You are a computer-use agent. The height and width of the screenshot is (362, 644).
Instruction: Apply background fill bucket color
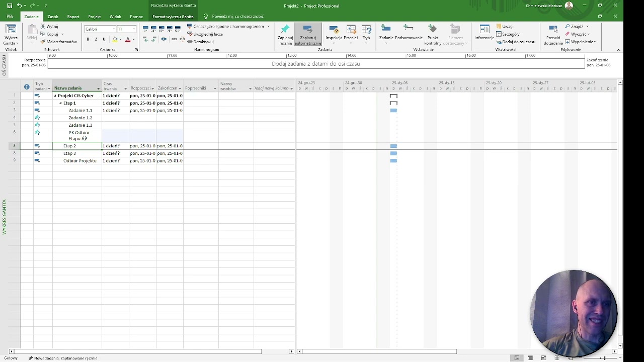(x=115, y=39)
